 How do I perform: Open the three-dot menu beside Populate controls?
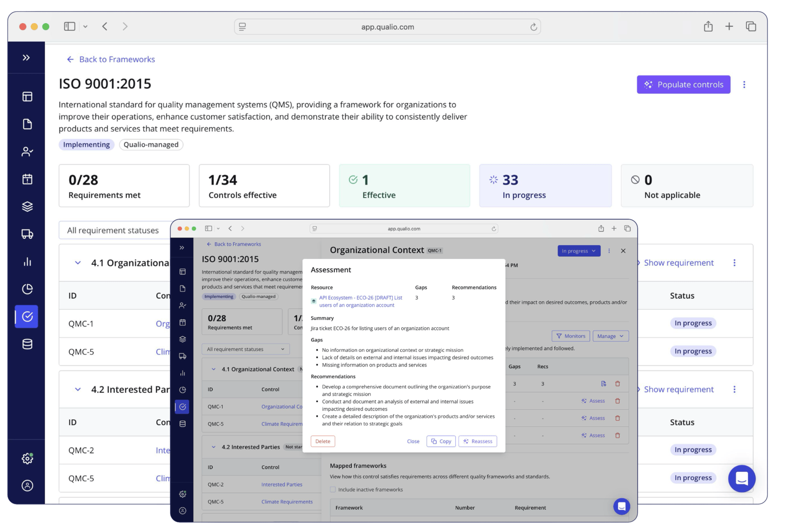coord(744,84)
